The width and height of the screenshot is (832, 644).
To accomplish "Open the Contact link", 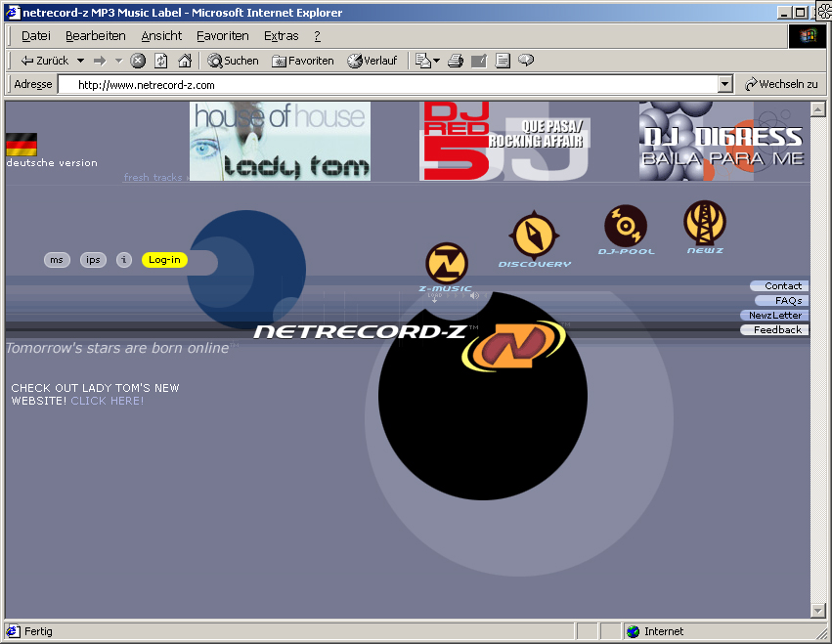I will point(779,286).
